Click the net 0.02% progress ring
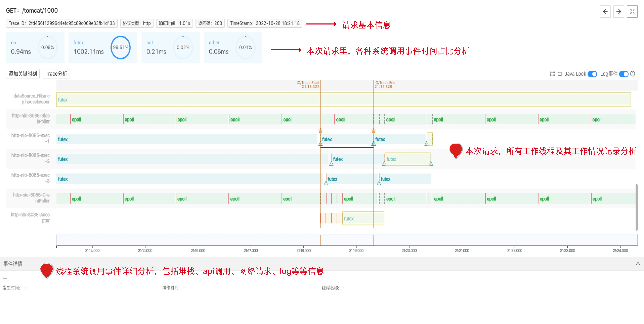This screenshot has height=324, width=644. [x=183, y=47]
